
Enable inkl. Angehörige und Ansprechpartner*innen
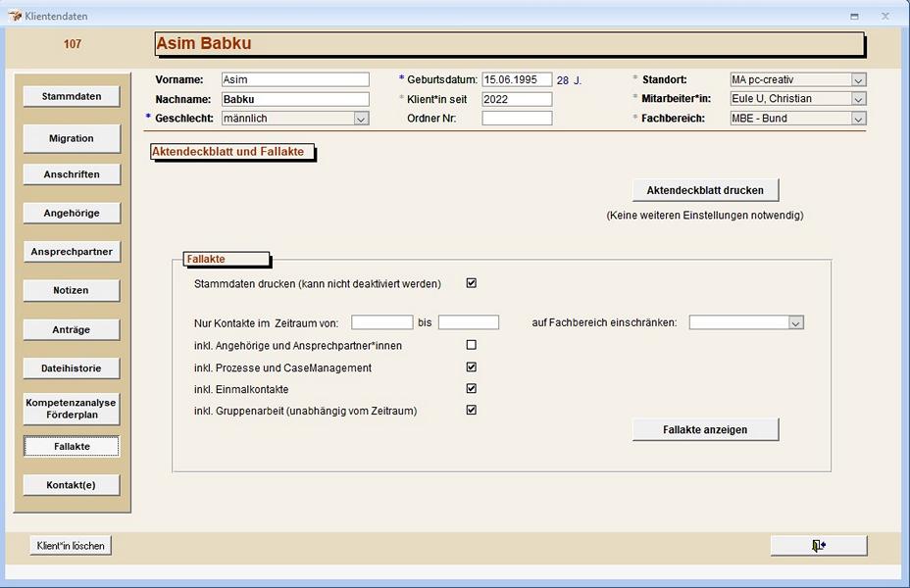pos(471,344)
